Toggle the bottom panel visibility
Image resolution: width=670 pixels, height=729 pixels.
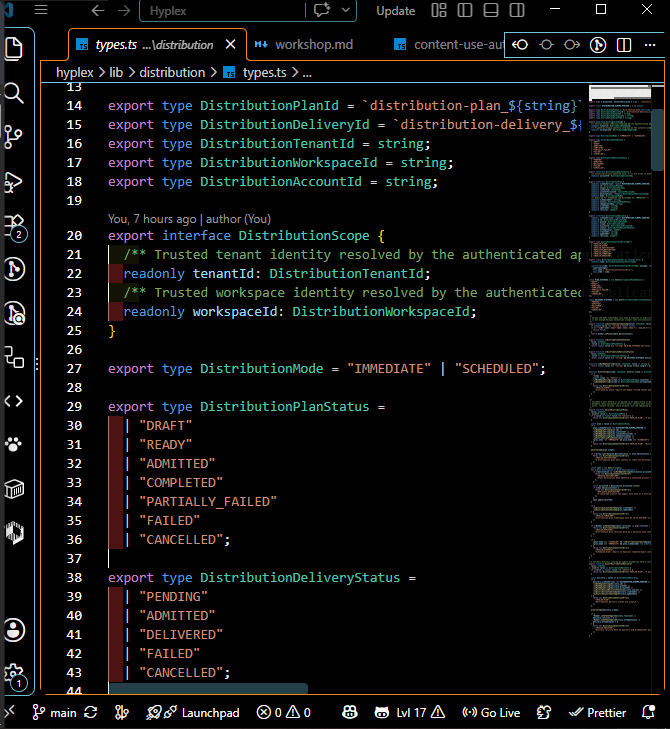pos(491,10)
